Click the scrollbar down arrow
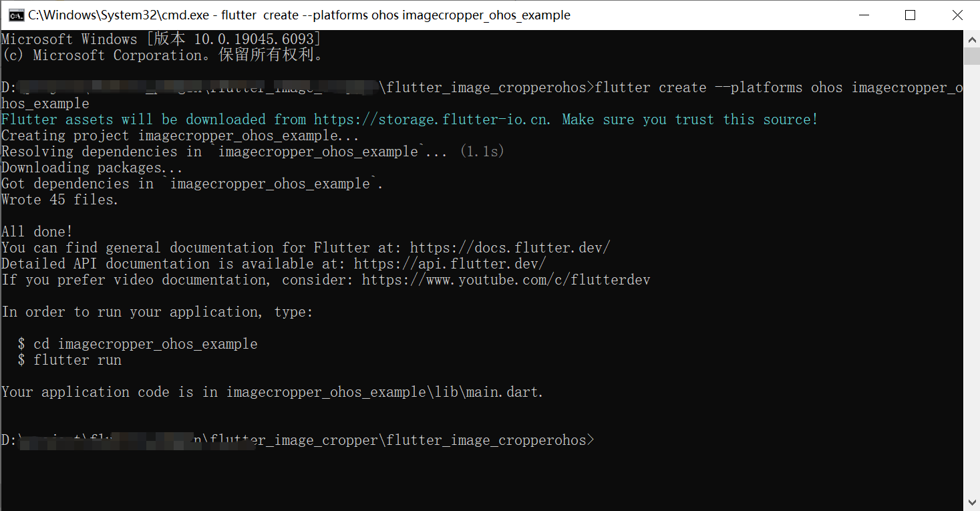 tap(971, 502)
